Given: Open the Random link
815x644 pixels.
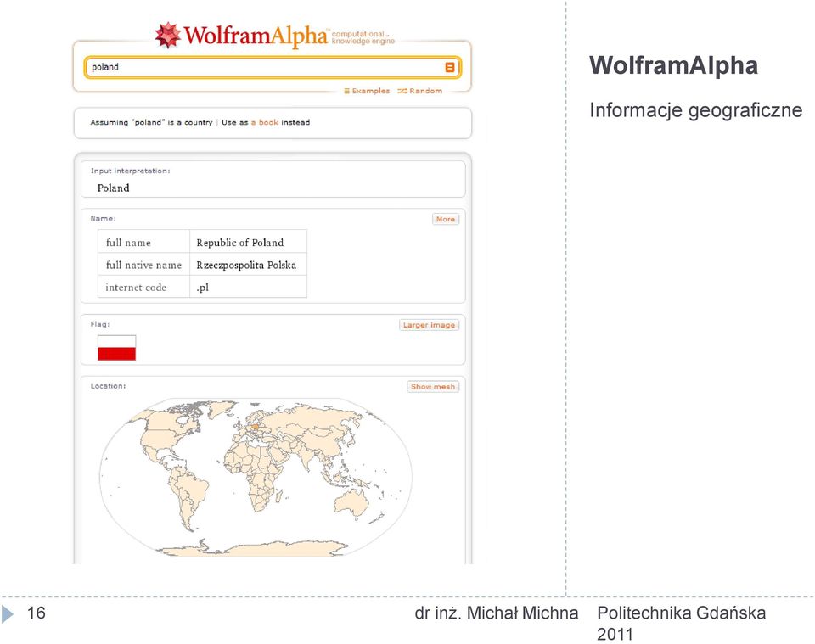Looking at the screenshot, I should [420, 91].
